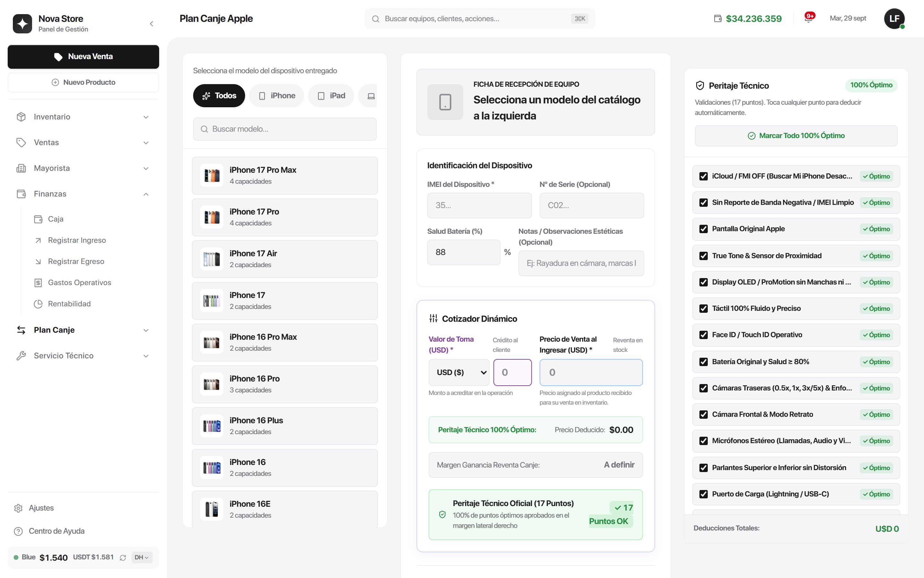Uncheck Cámara Frontal & Modo Retrato checkbox
Screen dimensions: 924x578
click(703, 414)
